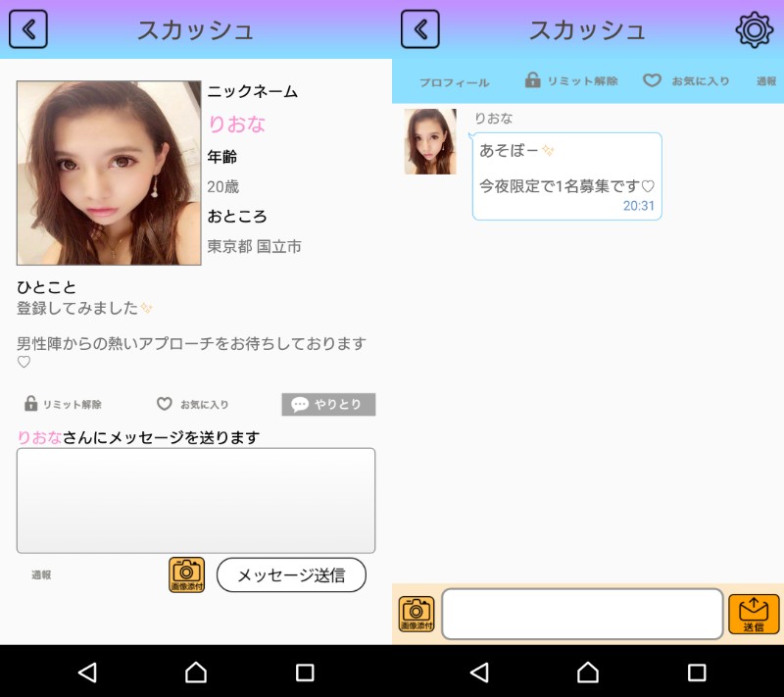The image size is (784, 697).
Task: Focus the large message box on the profile screen
Action: pos(196,500)
